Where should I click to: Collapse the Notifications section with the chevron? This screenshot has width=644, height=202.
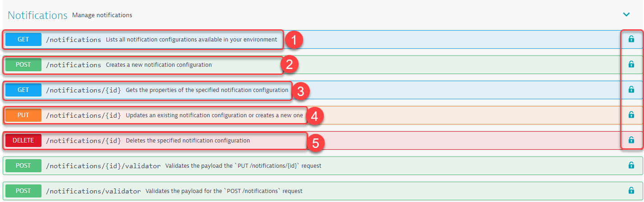tap(626, 14)
